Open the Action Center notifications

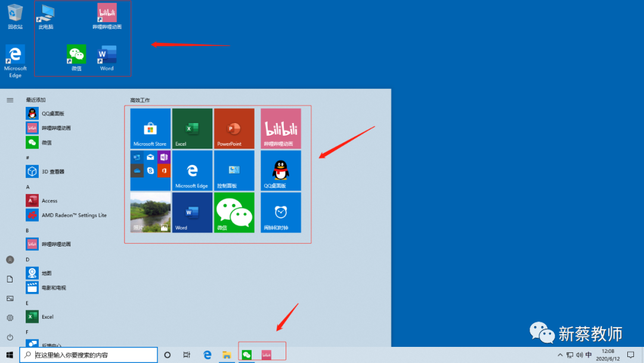pos(631,355)
